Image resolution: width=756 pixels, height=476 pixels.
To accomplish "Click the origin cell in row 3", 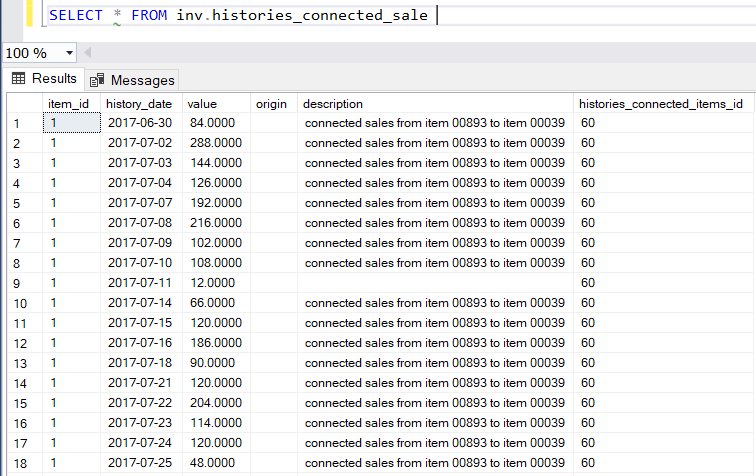I will click(274, 163).
